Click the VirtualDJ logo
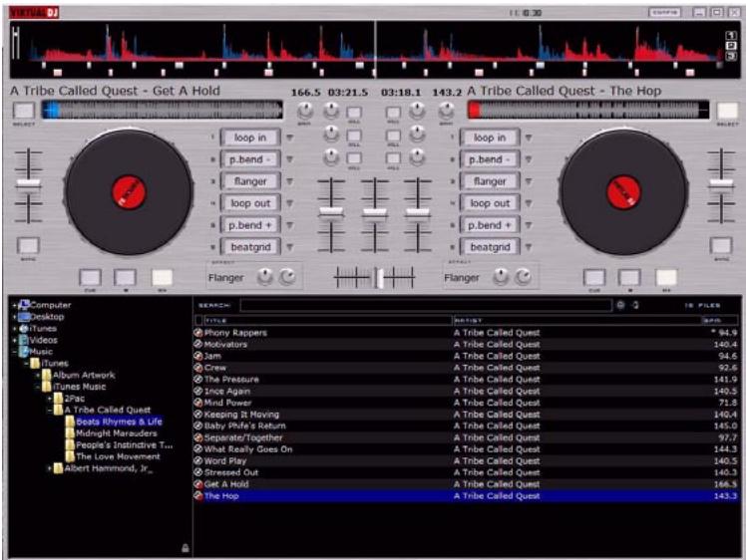The height and width of the screenshot is (560, 746). [34, 12]
